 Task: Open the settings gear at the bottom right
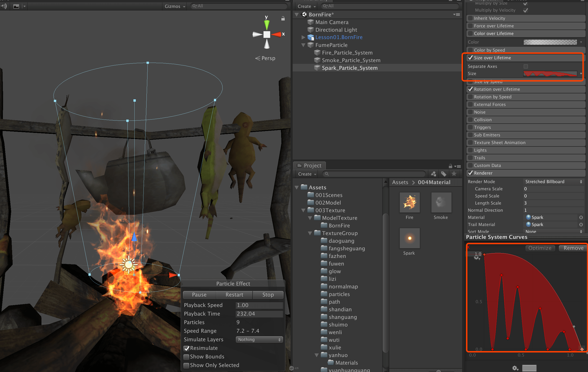515,368
